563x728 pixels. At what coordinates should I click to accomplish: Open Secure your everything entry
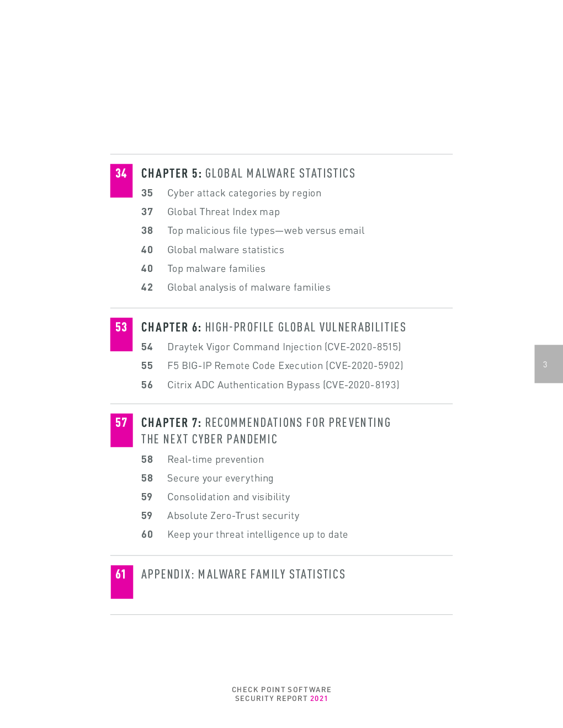[x=220, y=478]
